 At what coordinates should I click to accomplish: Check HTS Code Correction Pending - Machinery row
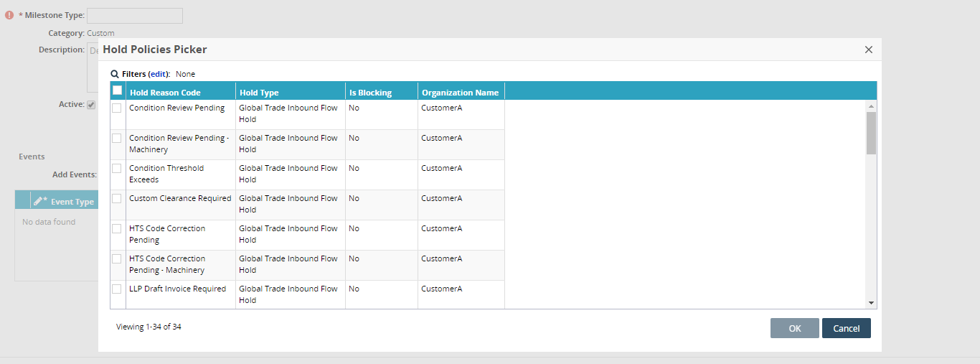(116, 259)
